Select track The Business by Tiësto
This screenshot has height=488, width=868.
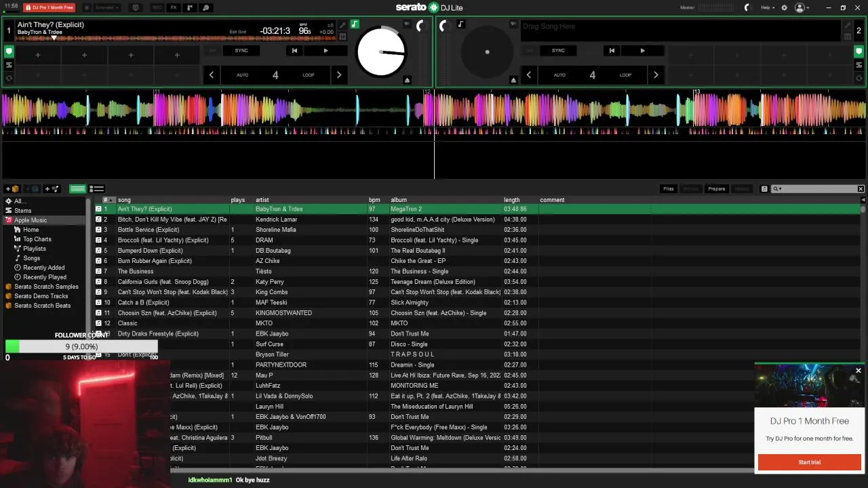coord(136,271)
